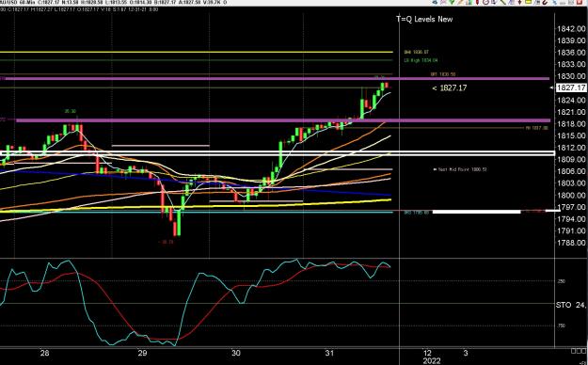588x365 pixels.
Task: Click the 'Next Mid Point' annotation text
Action: (460, 169)
